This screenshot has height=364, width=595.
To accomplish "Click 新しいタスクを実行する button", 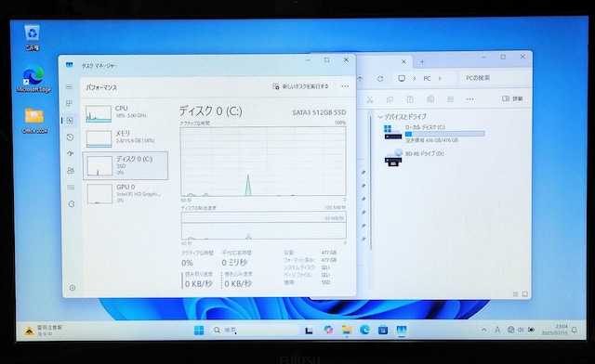I will click(x=300, y=86).
